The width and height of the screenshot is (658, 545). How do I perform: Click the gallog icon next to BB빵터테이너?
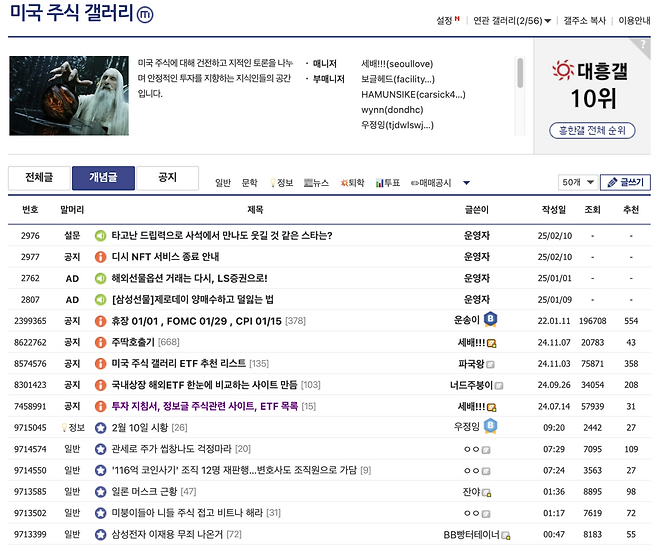coord(506,535)
